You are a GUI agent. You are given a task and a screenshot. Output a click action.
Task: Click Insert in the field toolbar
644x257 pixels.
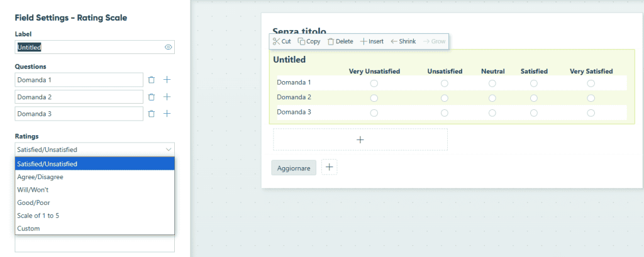[x=372, y=41]
